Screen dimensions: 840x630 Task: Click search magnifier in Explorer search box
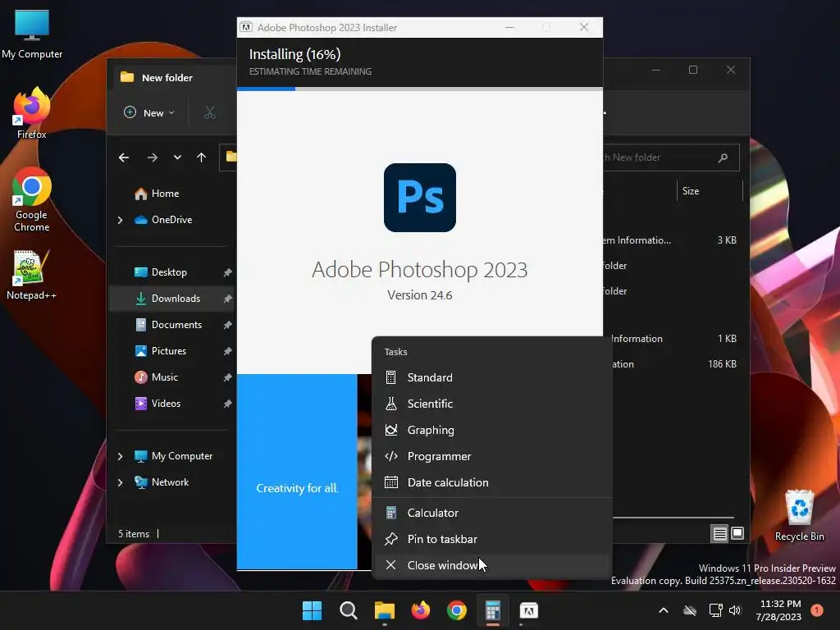pos(724,157)
